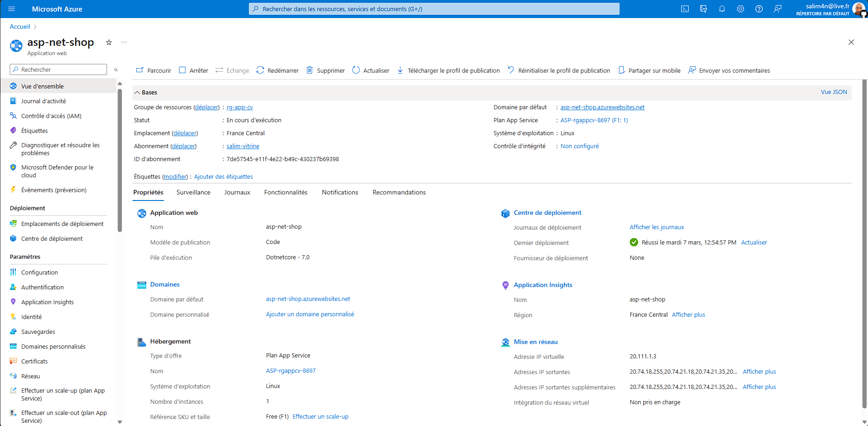The width and height of the screenshot is (868, 426).
Task: Open the default domain link in Bases
Action: (602, 107)
